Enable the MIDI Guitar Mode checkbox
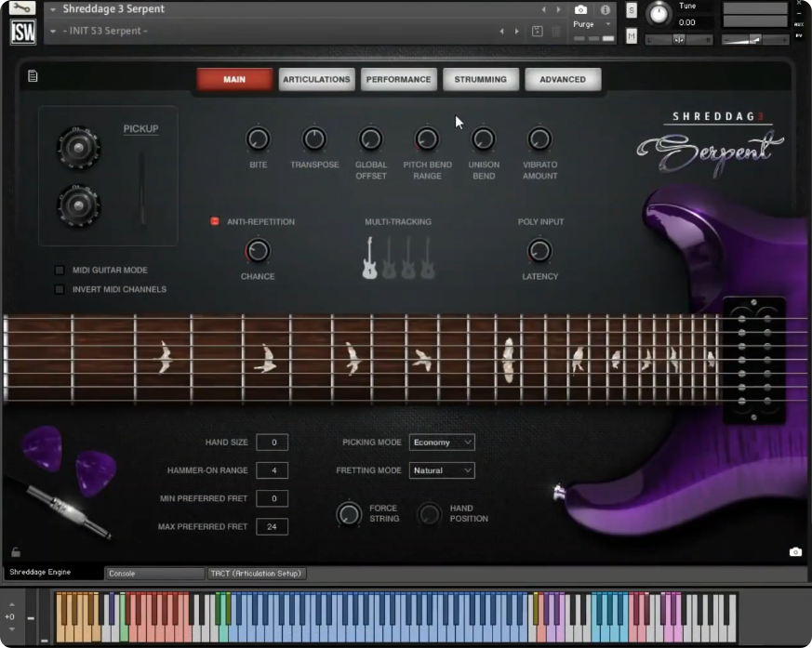The height and width of the screenshot is (648, 812). click(x=60, y=270)
